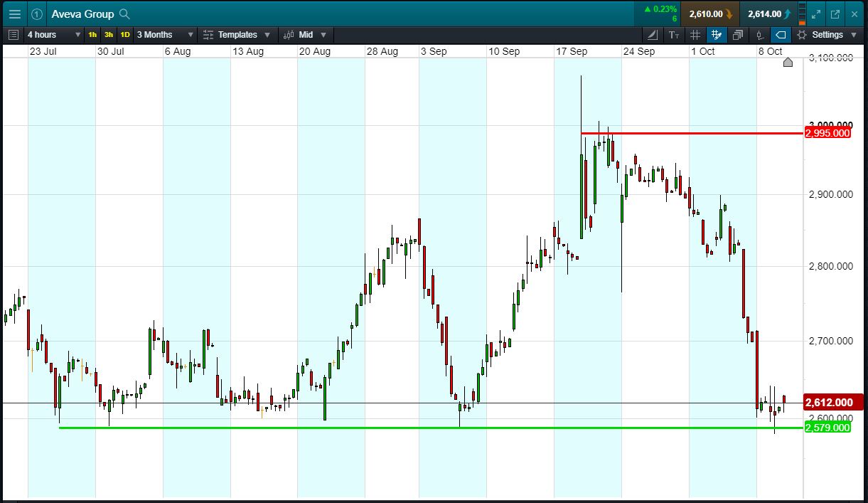This screenshot has width=868, height=503.
Task: Click the 2,700.000 price axis label
Action: click(x=831, y=341)
